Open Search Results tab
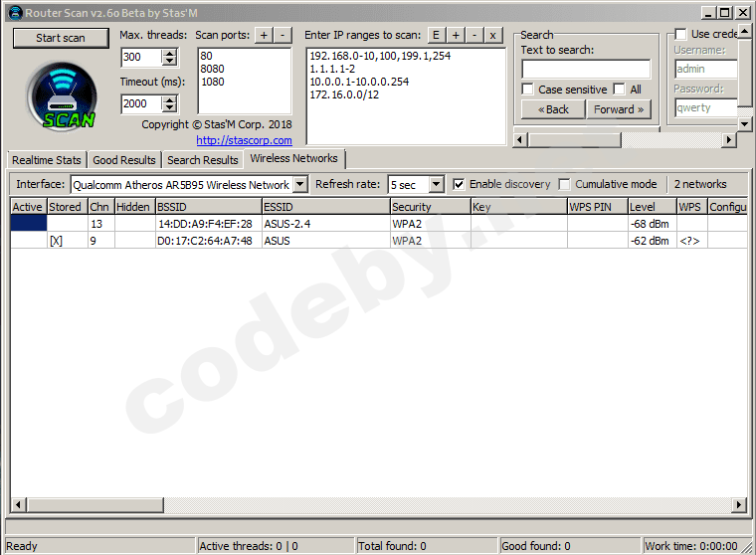 click(x=203, y=160)
